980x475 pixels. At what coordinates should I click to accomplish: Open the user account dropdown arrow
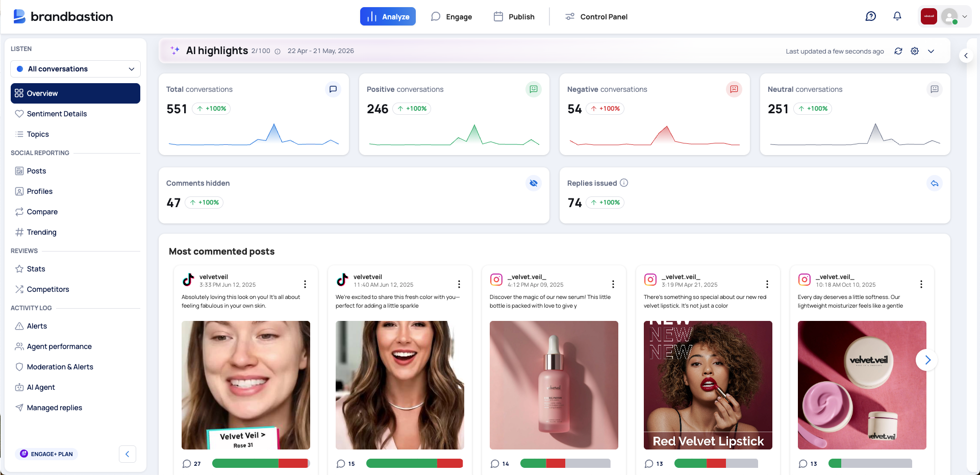[965, 16]
